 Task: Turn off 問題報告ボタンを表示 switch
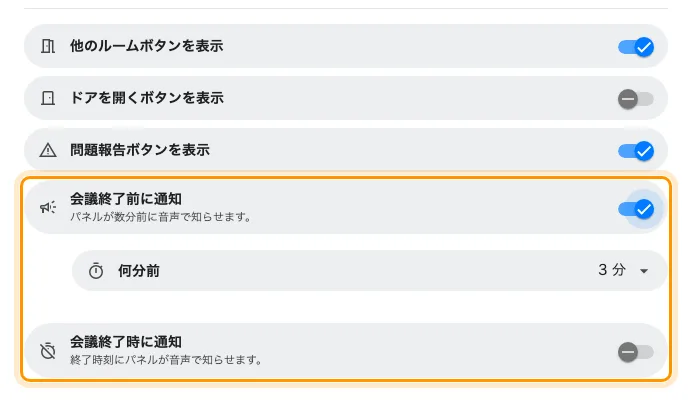click(636, 151)
